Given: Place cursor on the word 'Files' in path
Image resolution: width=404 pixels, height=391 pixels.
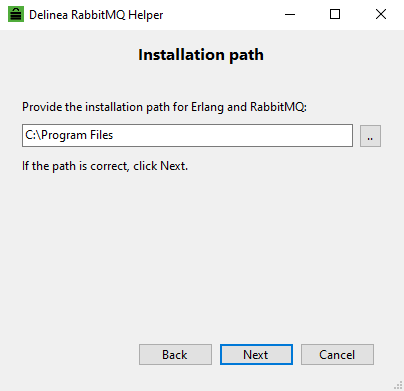Looking at the screenshot, I should coord(102,135).
